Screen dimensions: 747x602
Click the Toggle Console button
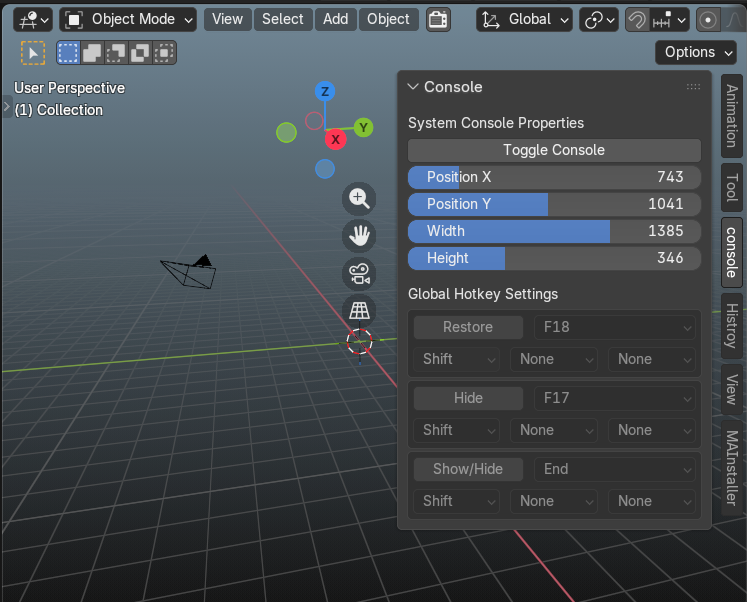[x=554, y=150]
